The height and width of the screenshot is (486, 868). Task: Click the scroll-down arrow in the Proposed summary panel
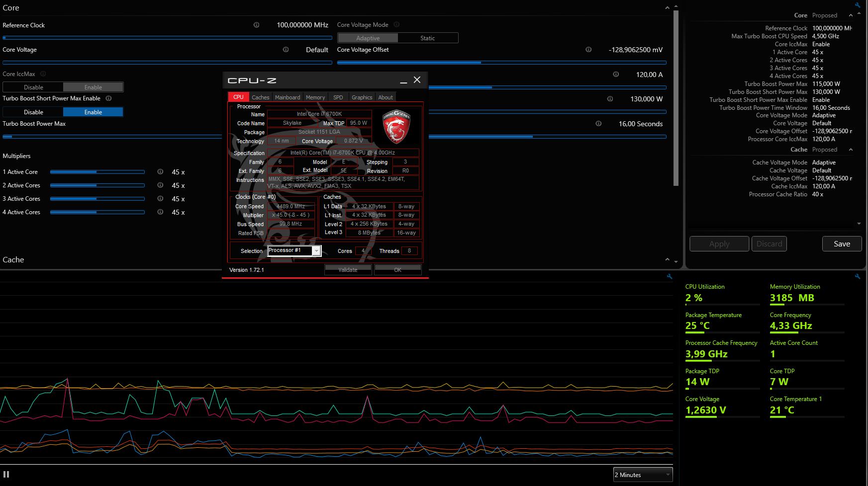click(859, 224)
